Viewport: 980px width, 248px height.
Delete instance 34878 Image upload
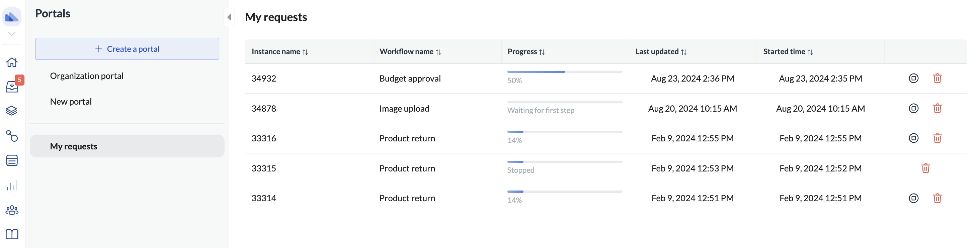[x=937, y=108]
